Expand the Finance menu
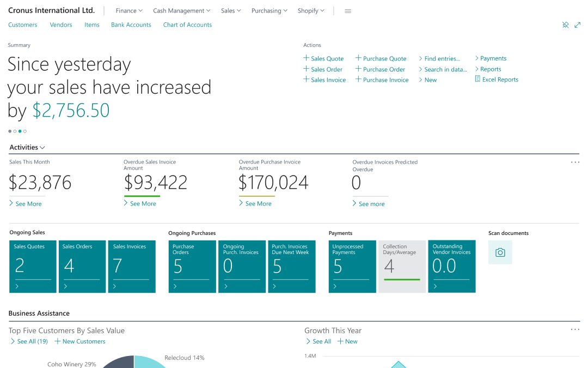Image resolution: width=588 pixels, height=368 pixels. tap(129, 10)
